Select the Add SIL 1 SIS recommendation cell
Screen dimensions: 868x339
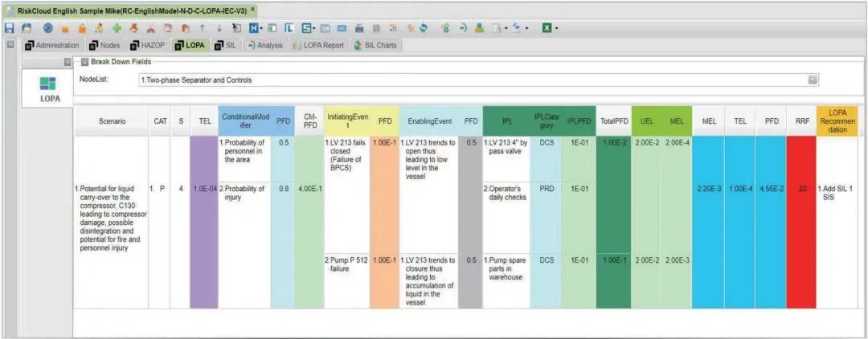pos(837,193)
